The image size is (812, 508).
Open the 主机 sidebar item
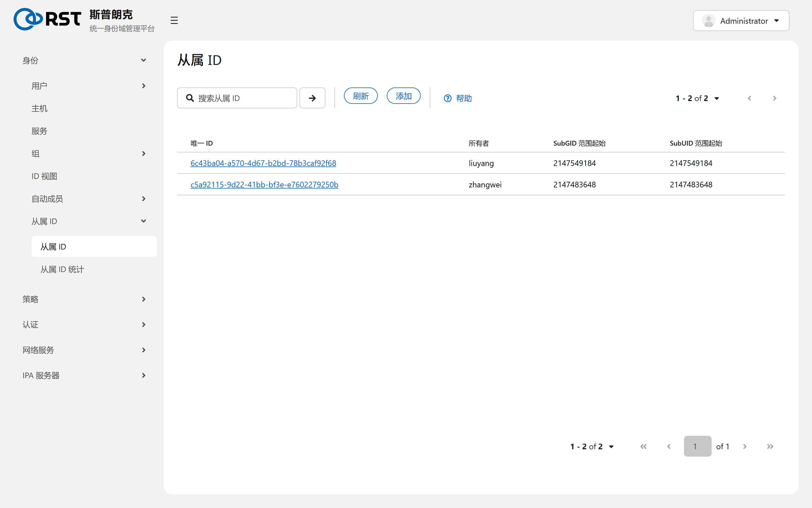point(90,109)
